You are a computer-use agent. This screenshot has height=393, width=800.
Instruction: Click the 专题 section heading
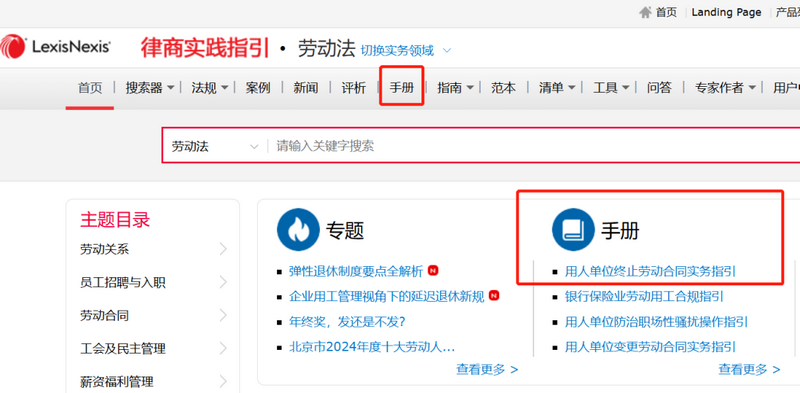(x=345, y=231)
